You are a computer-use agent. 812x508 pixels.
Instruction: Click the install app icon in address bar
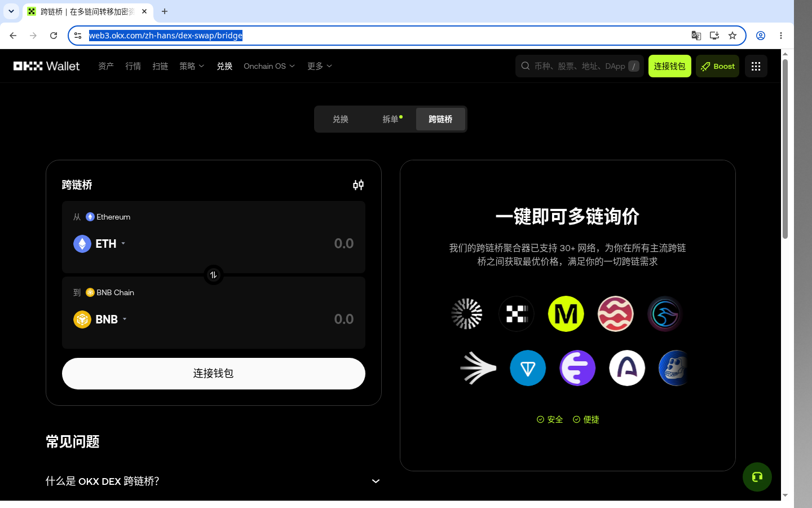(714, 36)
